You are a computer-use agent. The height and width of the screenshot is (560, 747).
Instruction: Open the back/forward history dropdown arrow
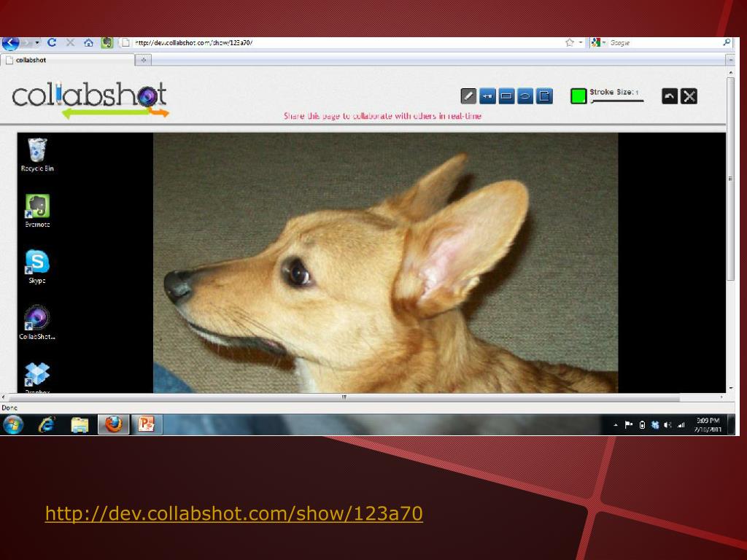[x=37, y=43]
